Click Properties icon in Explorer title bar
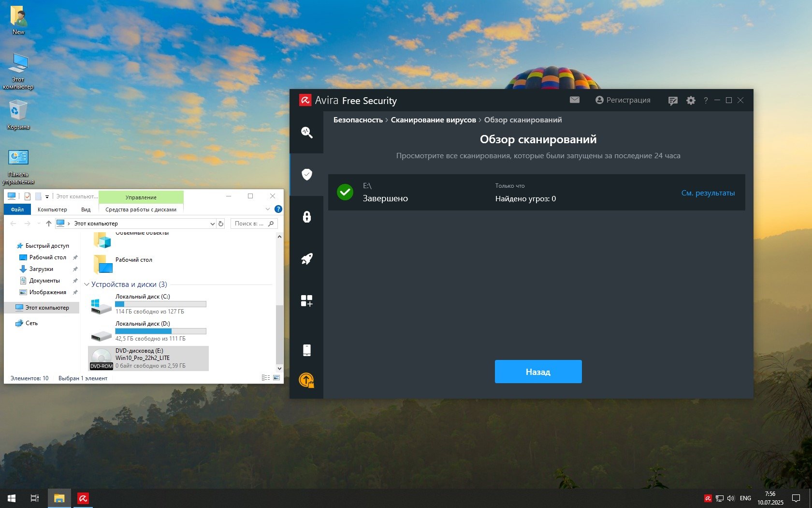 [28, 196]
